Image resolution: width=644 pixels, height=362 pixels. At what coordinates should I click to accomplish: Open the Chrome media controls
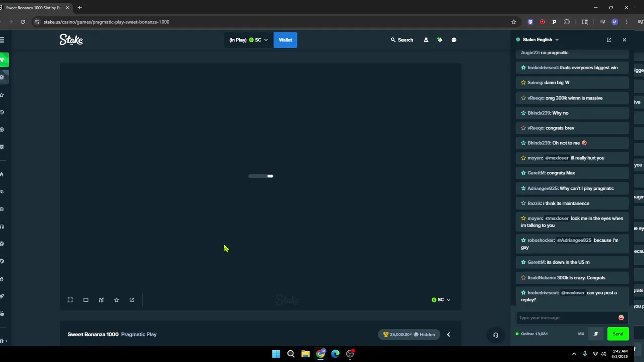(x=603, y=22)
